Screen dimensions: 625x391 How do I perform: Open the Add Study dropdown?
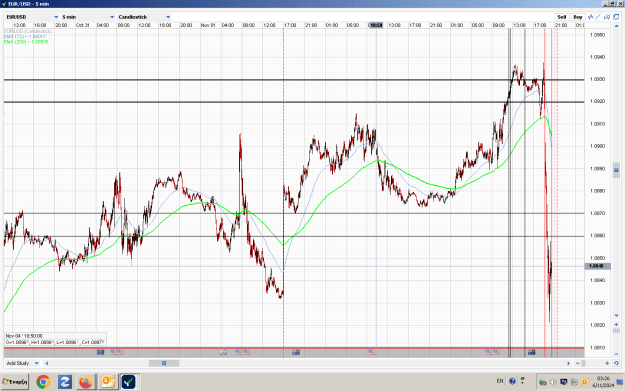(x=22, y=363)
